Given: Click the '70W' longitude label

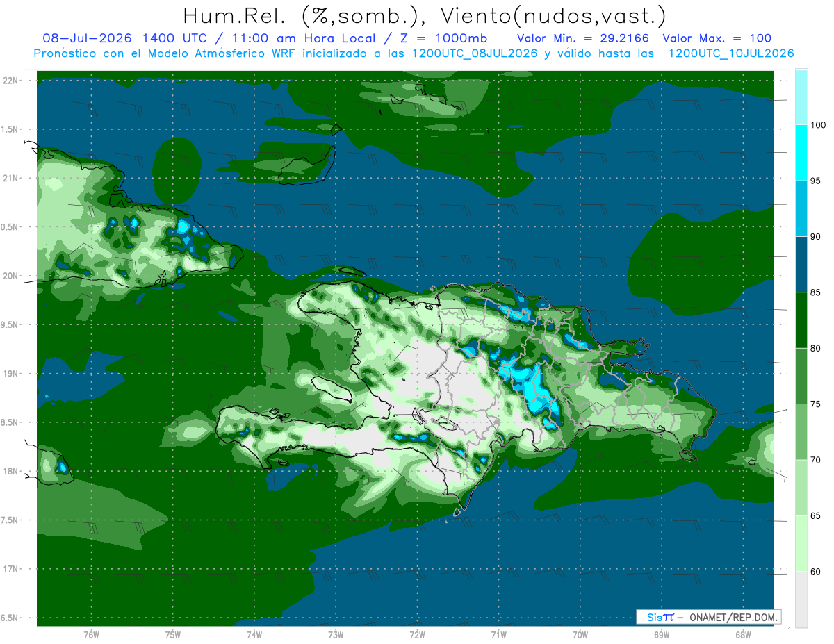Looking at the screenshot, I should (x=580, y=635).
